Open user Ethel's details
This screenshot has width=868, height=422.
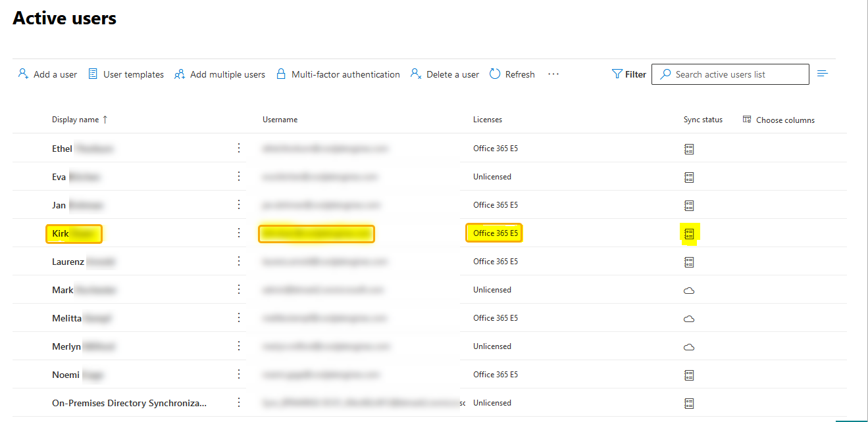(x=82, y=149)
